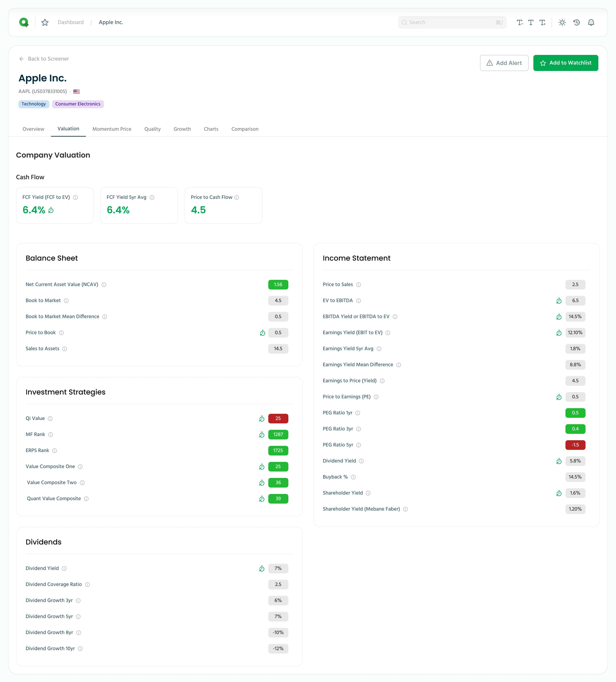Open the history clock icon
The width and height of the screenshot is (616, 682).
pos(577,22)
